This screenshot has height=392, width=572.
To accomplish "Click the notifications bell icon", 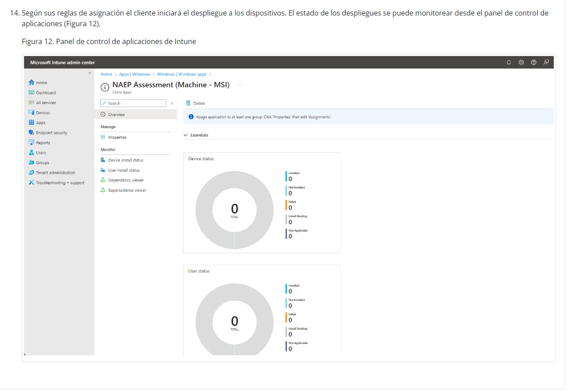I will click(508, 62).
